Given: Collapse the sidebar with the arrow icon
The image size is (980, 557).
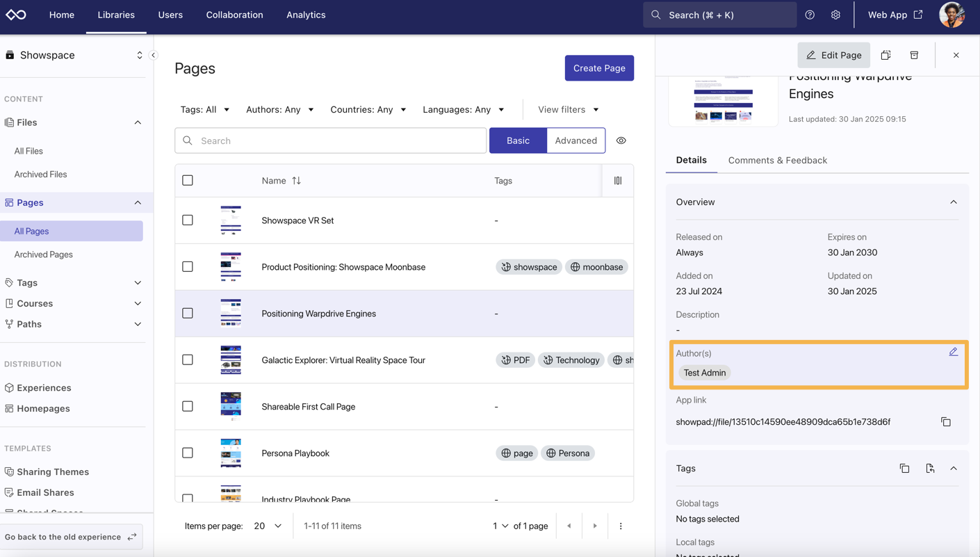Looking at the screenshot, I should click(154, 55).
